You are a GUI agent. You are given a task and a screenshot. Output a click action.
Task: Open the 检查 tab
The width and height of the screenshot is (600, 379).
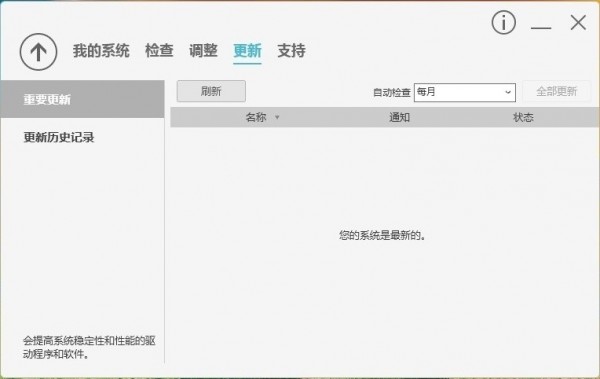(x=159, y=51)
